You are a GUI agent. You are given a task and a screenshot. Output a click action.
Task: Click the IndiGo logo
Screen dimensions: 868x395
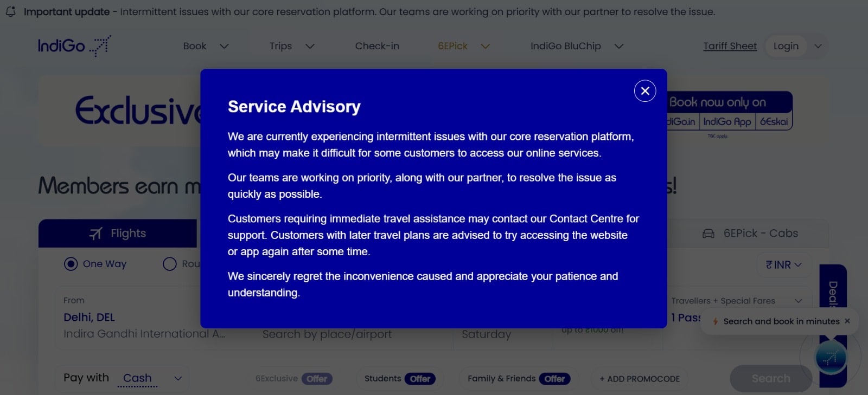click(x=74, y=46)
